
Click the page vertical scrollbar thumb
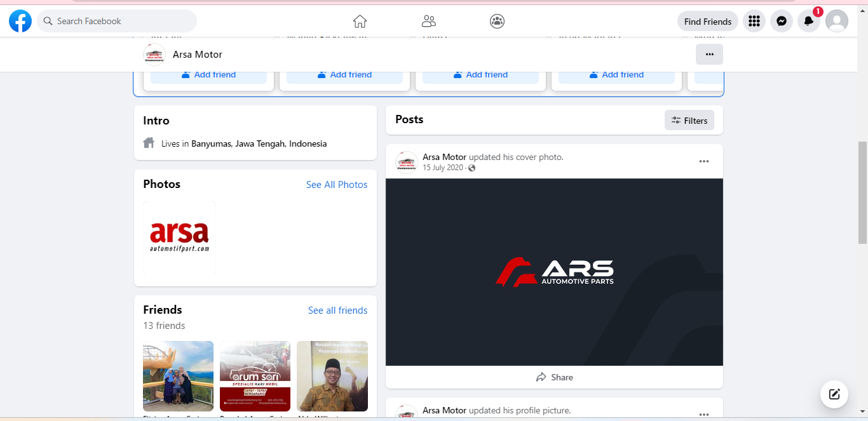point(862,192)
